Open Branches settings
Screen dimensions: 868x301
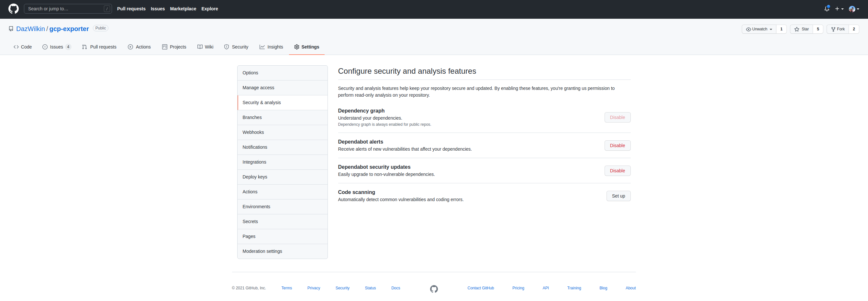[282, 117]
